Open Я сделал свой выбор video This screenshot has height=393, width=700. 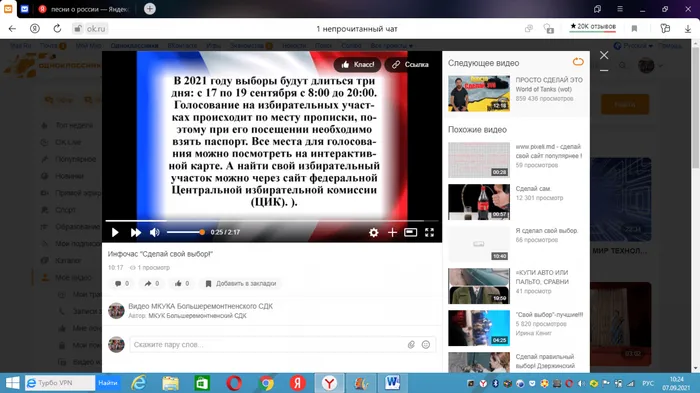point(479,244)
